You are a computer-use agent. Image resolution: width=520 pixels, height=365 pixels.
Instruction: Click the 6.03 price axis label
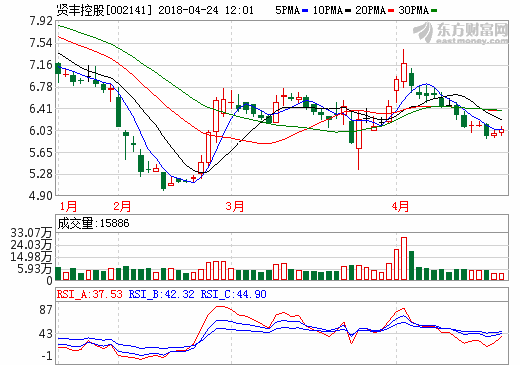tap(41, 131)
